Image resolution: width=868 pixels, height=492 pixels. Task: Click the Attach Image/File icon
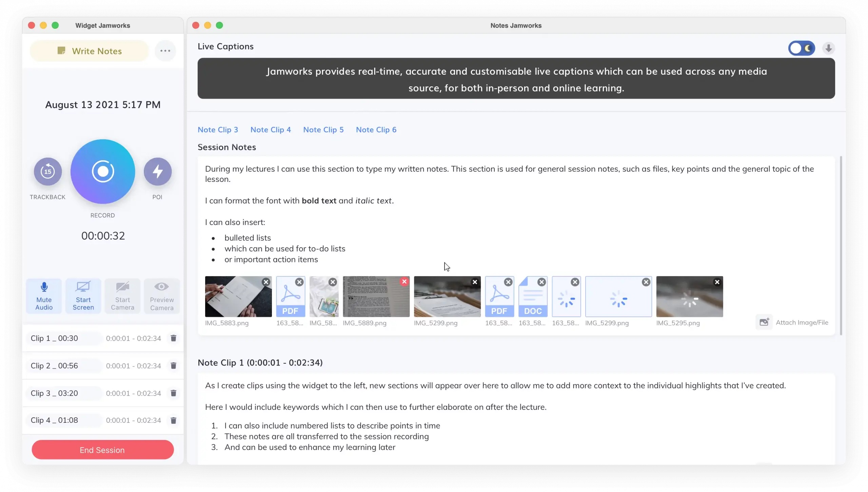click(764, 322)
